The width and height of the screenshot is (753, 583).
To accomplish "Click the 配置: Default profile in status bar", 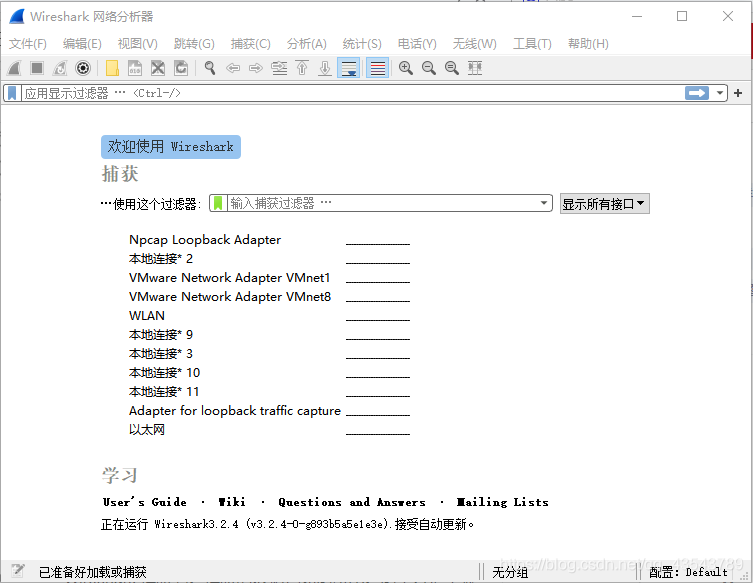I will click(688, 572).
